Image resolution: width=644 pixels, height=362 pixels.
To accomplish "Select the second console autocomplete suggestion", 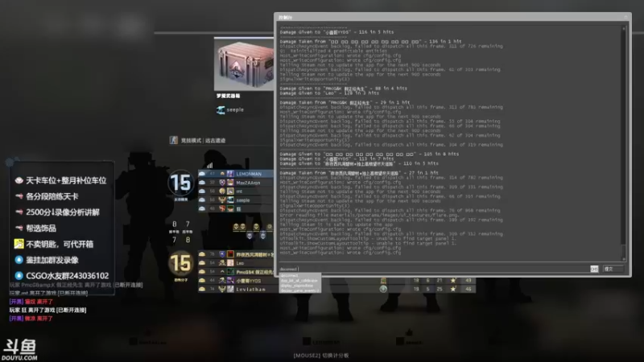I will coord(299,281).
